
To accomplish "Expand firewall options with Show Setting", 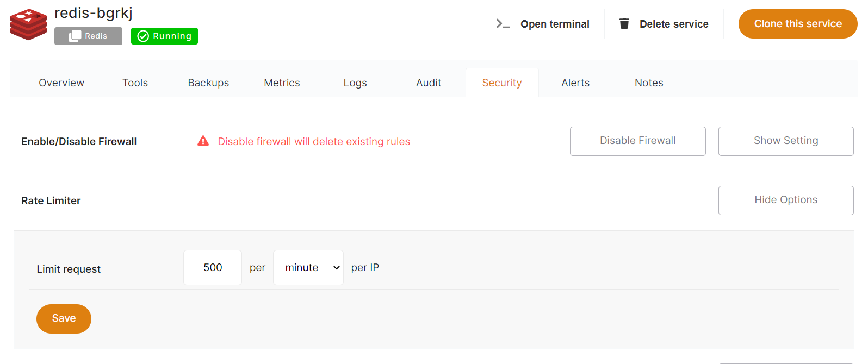I will (x=785, y=141).
